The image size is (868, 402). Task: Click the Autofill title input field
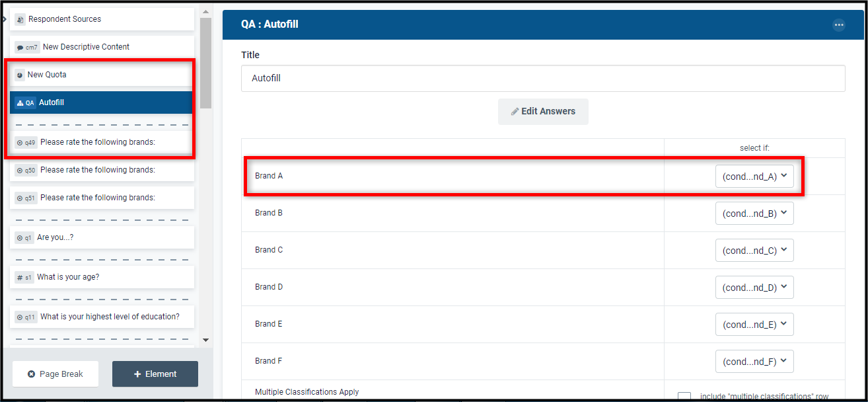tap(543, 78)
